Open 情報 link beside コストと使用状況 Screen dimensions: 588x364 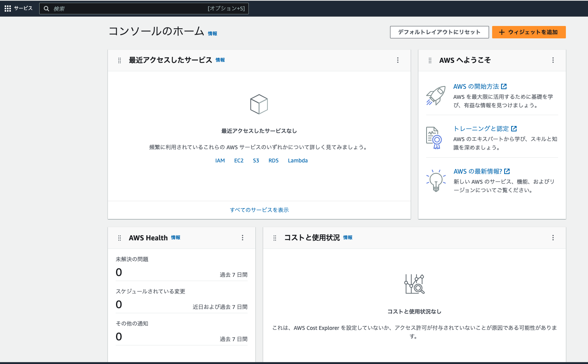tap(348, 238)
